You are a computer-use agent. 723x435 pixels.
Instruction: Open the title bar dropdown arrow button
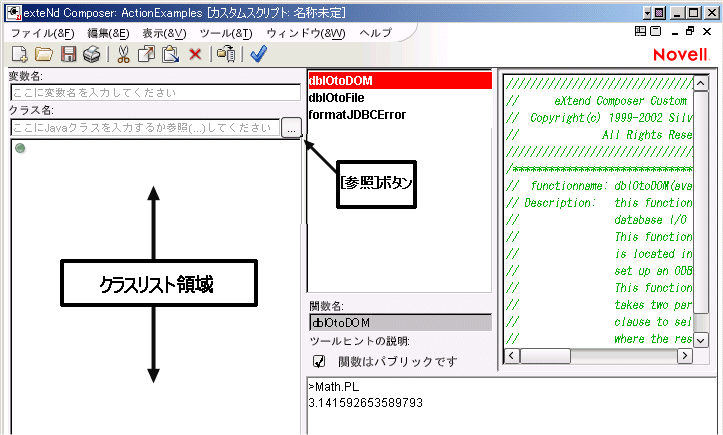(x=647, y=13)
